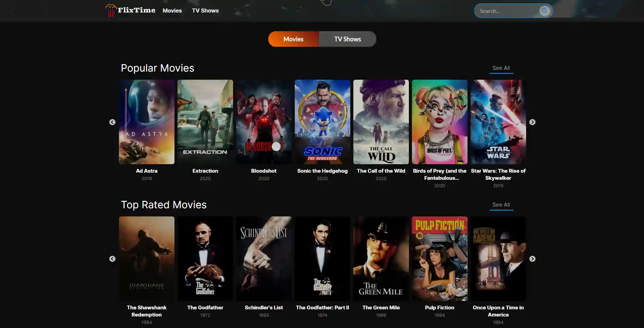644x328 pixels.
Task: Click the Ad Astra title text
Action: (x=147, y=171)
